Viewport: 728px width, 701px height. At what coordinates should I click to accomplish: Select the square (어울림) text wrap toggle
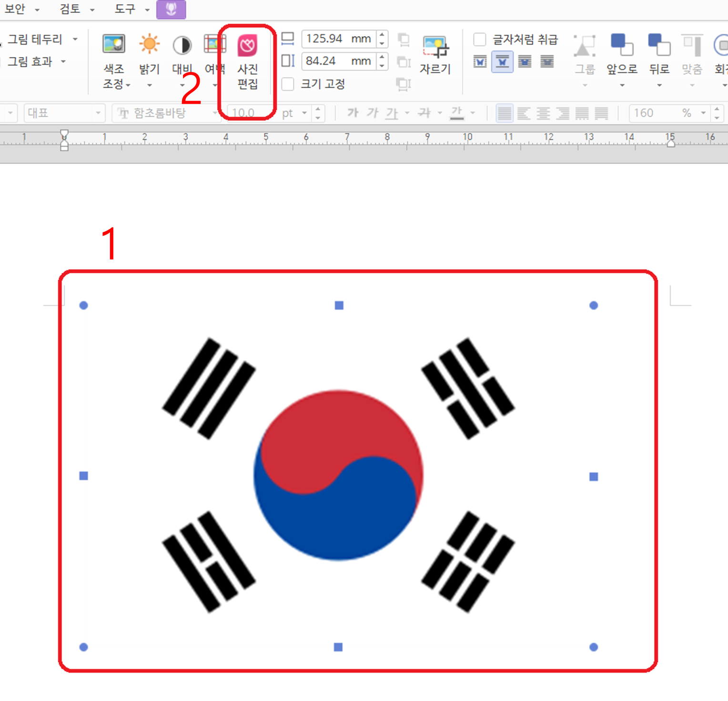pos(480,61)
